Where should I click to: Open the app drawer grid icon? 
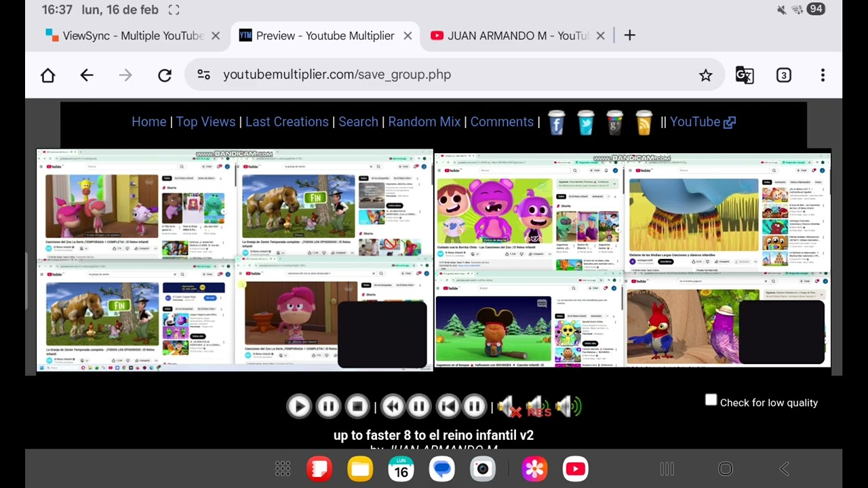pos(283,468)
